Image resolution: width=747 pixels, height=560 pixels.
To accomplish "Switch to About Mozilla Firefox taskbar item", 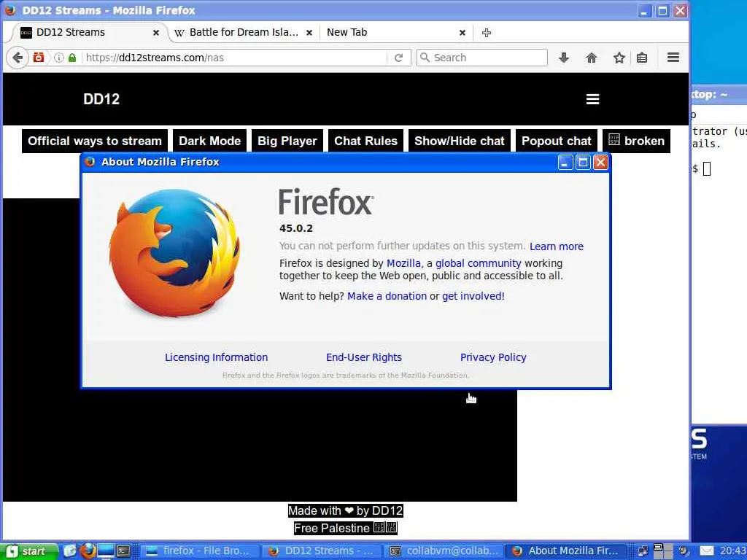I will pyautogui.click(x=565, y=551).
